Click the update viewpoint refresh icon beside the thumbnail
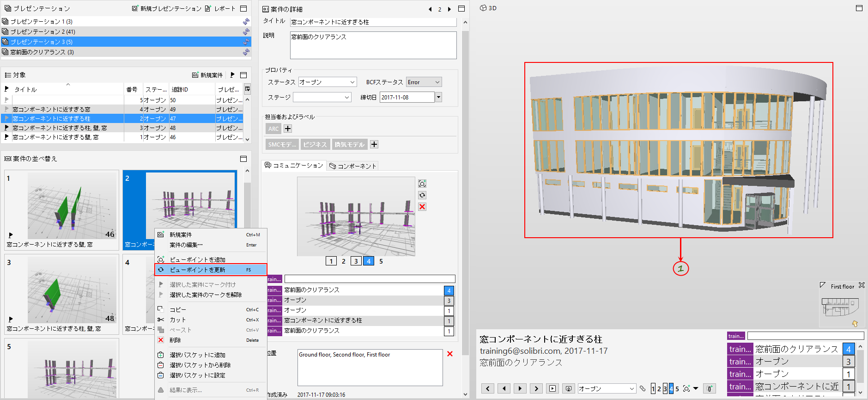 coord(422,195)
